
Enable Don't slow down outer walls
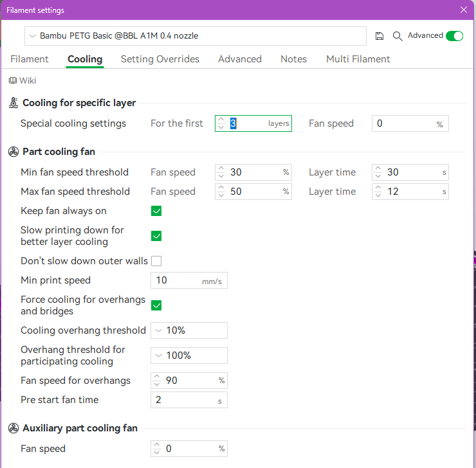(x=156, y=261)
